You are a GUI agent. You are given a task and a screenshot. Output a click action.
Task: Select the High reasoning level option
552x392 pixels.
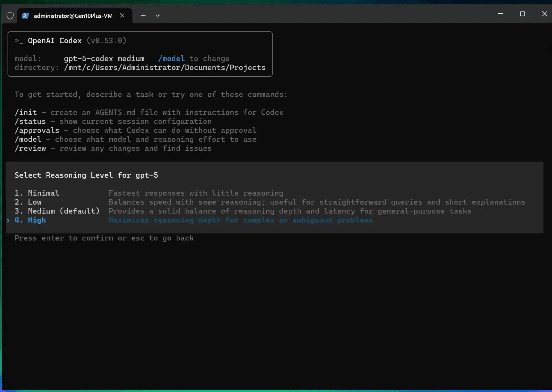click(274, 220)
